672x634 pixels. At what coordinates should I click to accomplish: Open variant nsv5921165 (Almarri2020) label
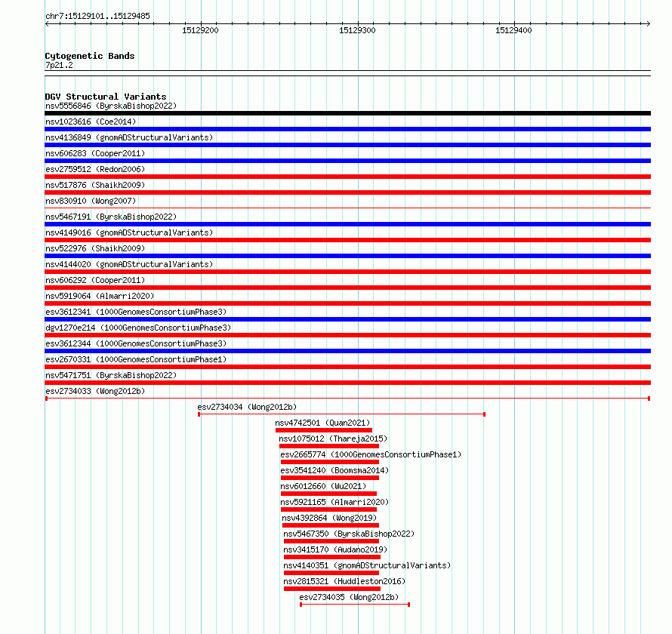(334, 502)
